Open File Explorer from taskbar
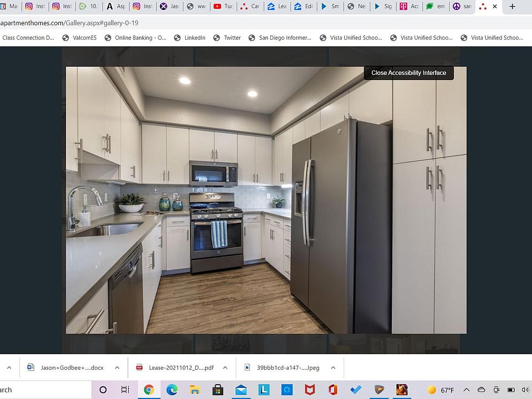 pyautogui.click(x=195, y=390)
